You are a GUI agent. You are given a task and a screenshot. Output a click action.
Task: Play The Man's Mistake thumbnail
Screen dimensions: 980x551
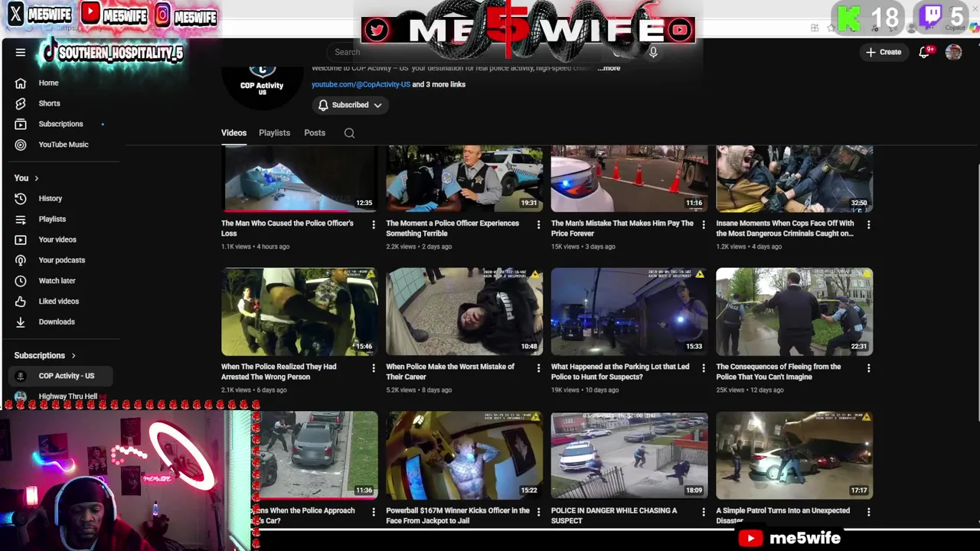[x=629, y=178]
